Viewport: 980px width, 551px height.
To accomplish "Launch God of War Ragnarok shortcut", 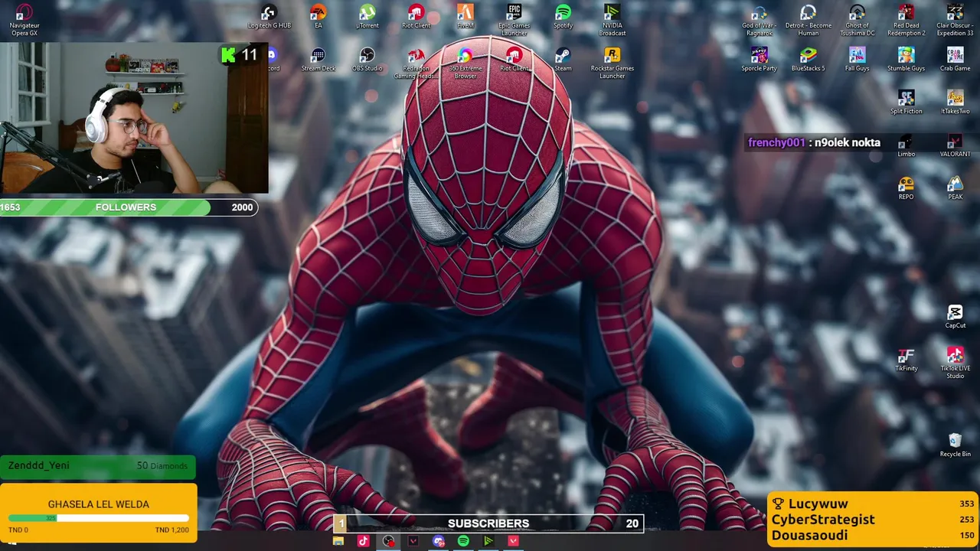I will click(x=759, y=20).
